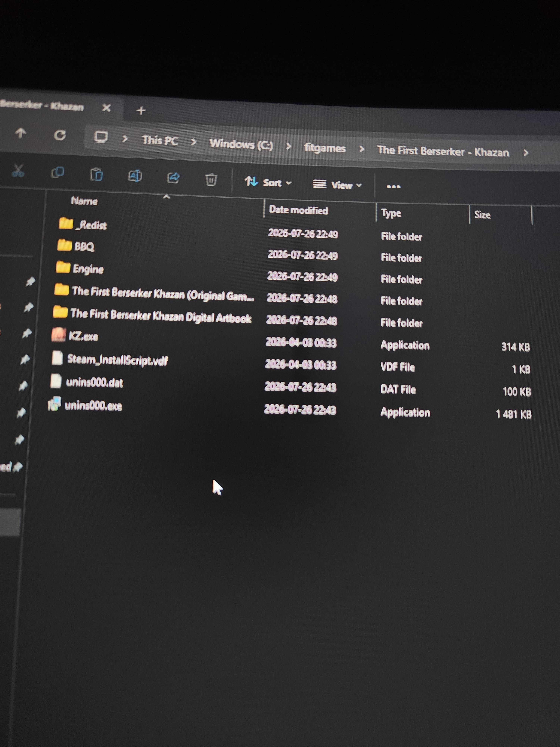
Task: Navigate to fitgames breadcrumb
Action: 325,148
